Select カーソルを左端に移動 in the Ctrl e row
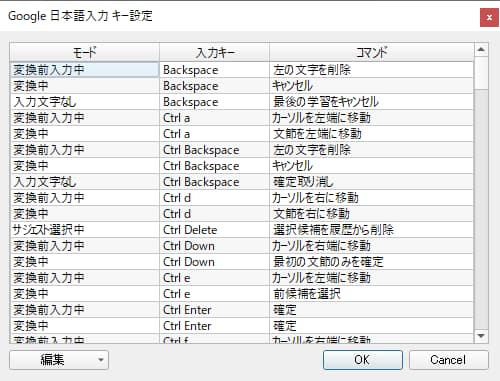This screenshot has height=381, width=500. coord(371,278)
